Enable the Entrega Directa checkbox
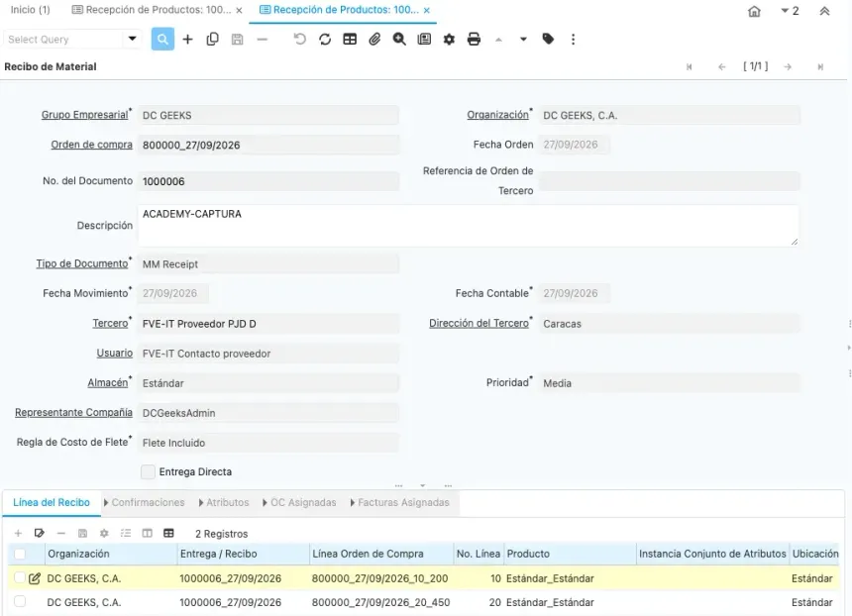The height and width of the screenshot is (616, 852). [148, 472]
